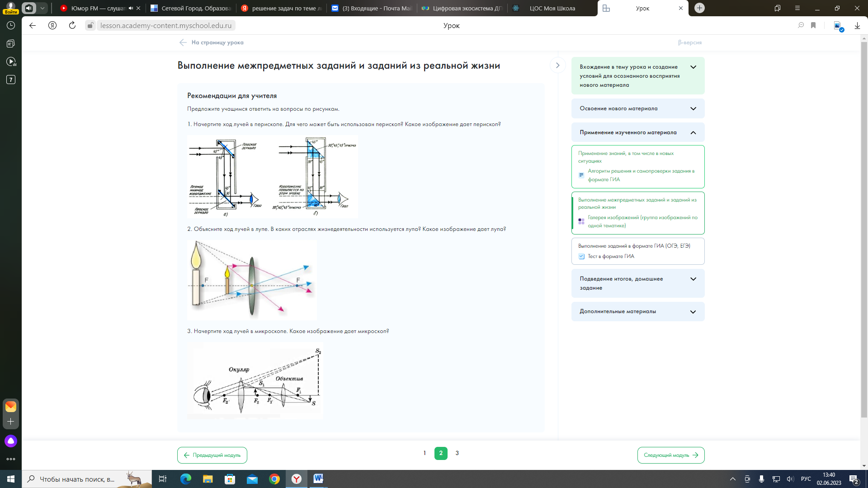Switch to ЦОС Моя Школа tab

click(552, 8)
